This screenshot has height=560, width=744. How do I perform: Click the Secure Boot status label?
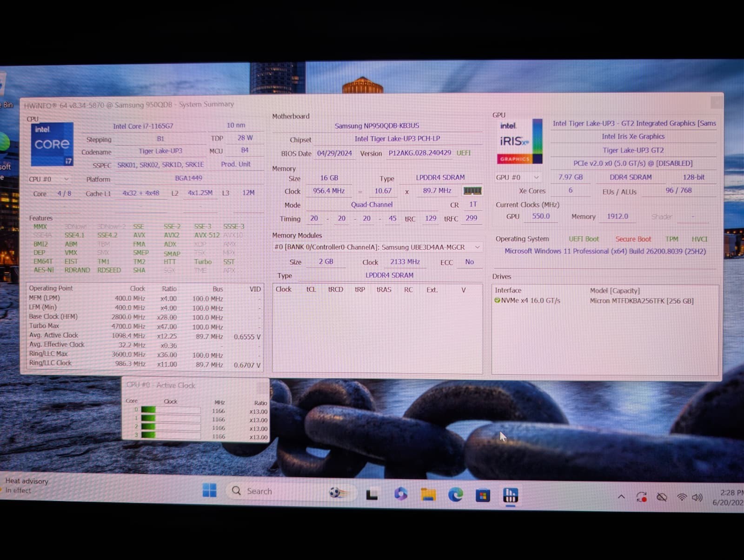(633, 239)
